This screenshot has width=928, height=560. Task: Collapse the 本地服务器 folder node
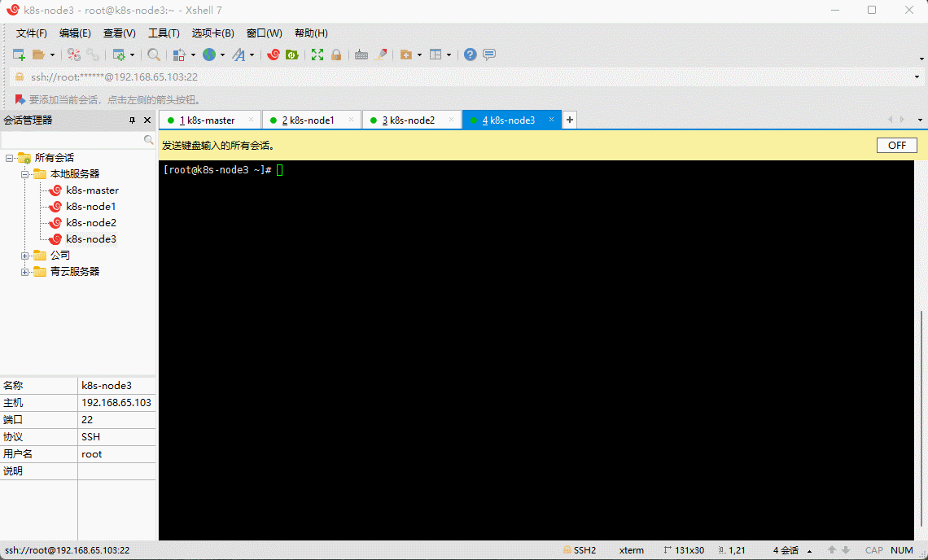(25, 174)
